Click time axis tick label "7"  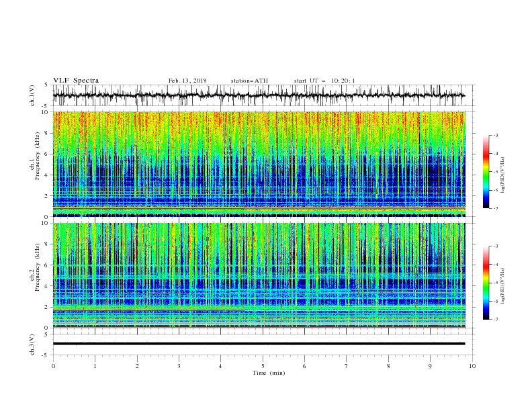(347, 366)
